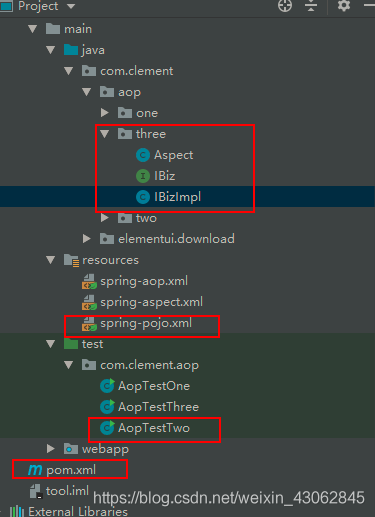This screenshot has height=517, width=375.
Task: Collapse the three package folder
Action: tap(105, 134)
